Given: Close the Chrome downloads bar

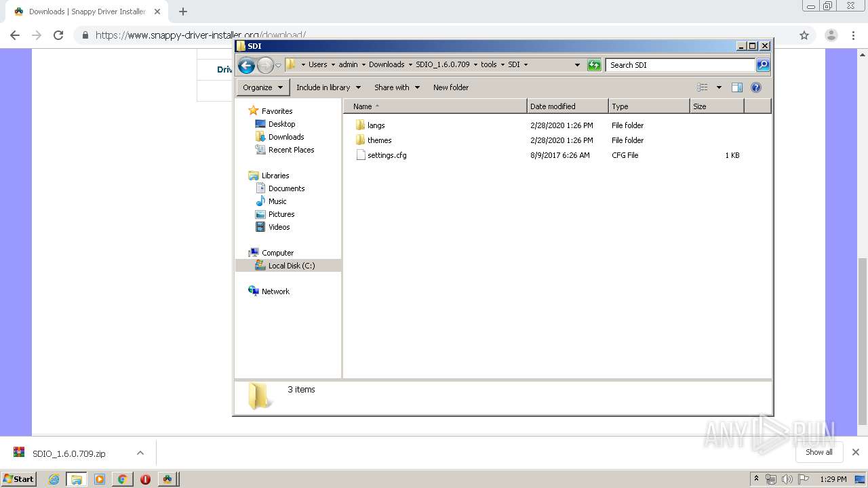Looking at the screenshot, I should point(856,452).
